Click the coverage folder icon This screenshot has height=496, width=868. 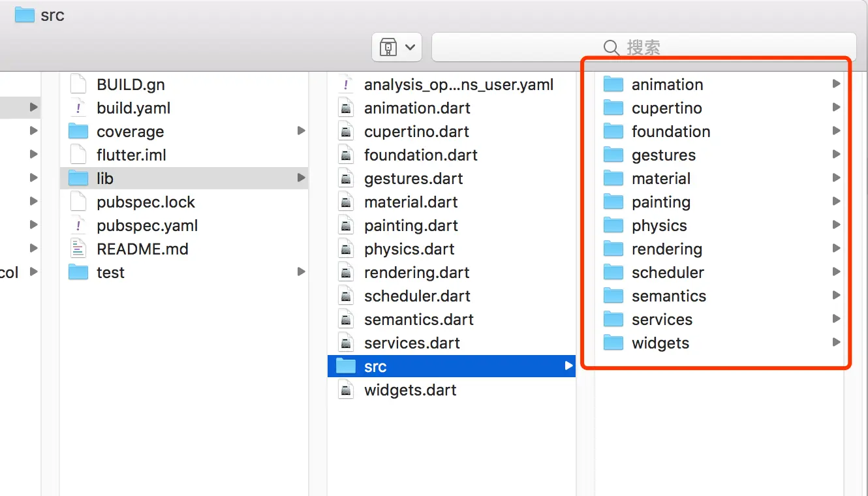click(x=78, y=131)
